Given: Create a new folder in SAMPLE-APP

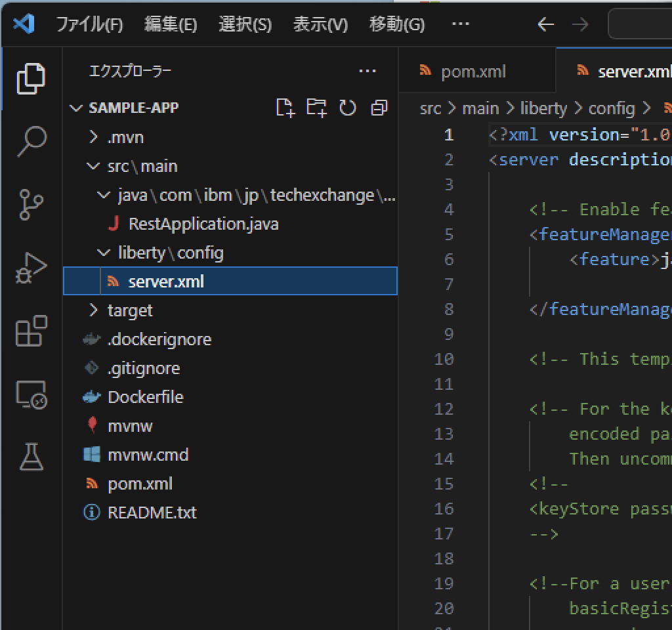Looking at the screenshot, I should (317, 108).
